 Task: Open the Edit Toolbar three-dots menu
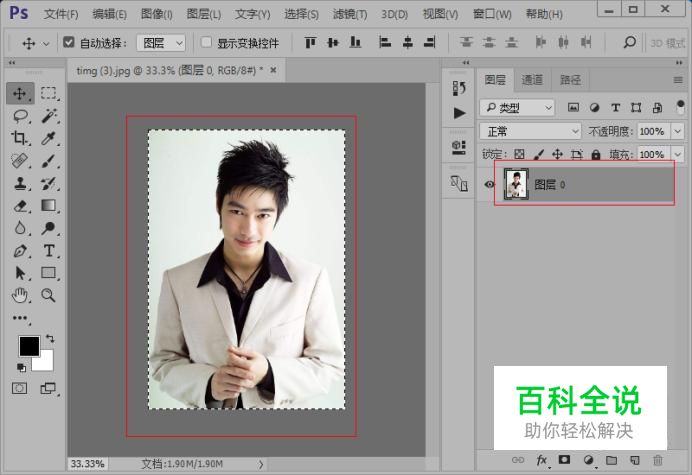coord(20,318)
